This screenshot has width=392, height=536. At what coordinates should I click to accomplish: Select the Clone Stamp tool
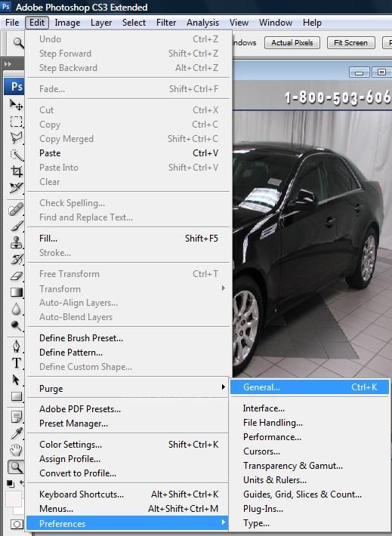(x=16, y=242)
